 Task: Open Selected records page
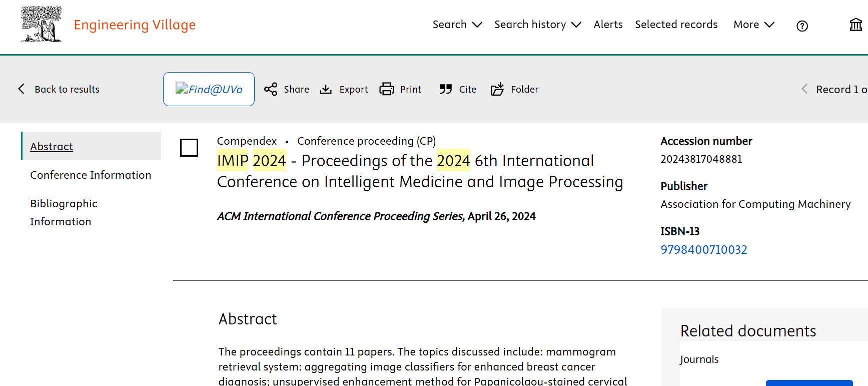click(676, 25)
